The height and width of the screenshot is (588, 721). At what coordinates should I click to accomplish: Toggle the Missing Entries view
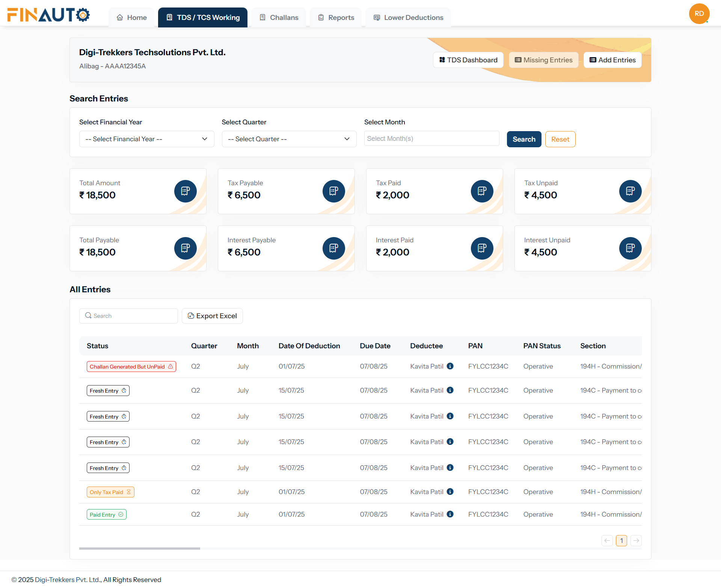[x=543, y=60]
